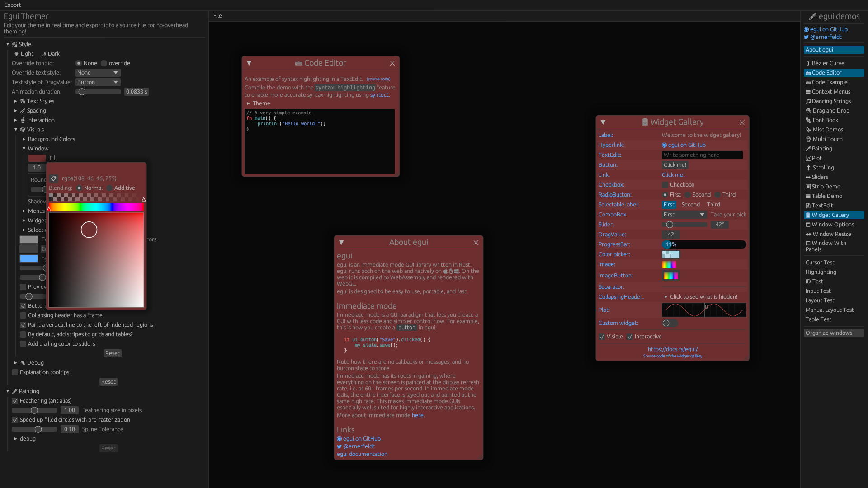
Task: Select the Second radio button
Action: click(x=689, y=195)
